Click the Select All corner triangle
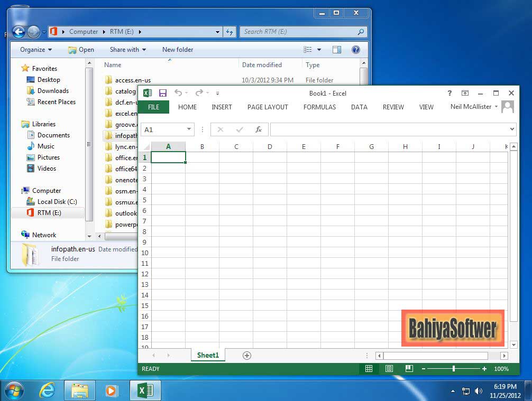 coord(146,147)
